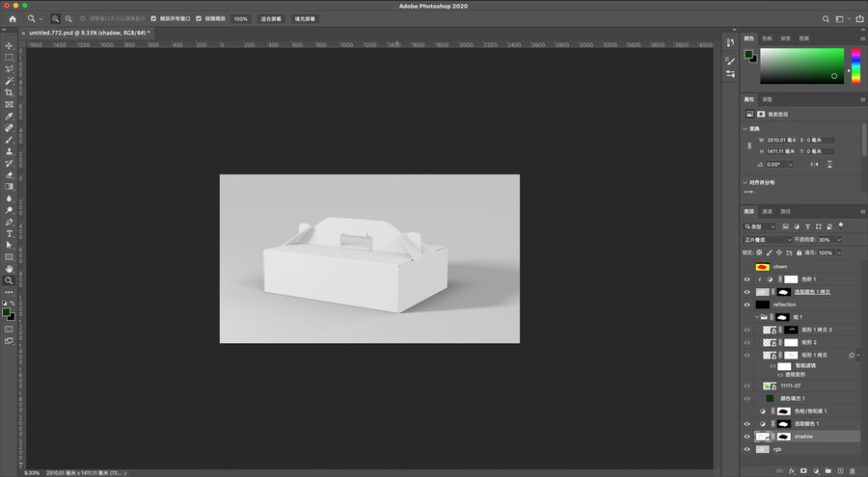Toggle the scrubby zoom checkbox
The height and width of the screenshot is (477, 868).
point(199,19)
